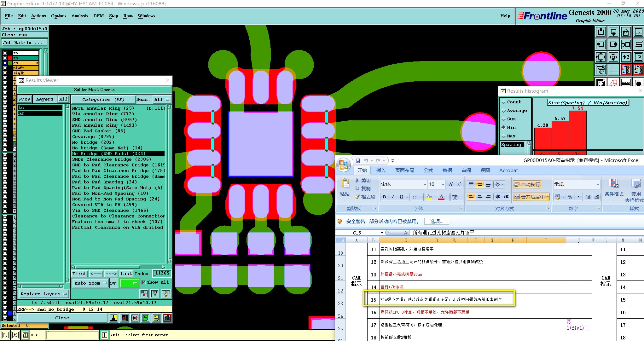Click the Job Matrix button

(24, 43)
